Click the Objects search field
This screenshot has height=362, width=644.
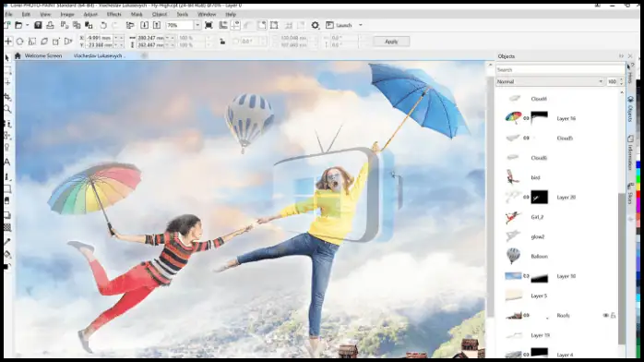[x=560, y=70]
